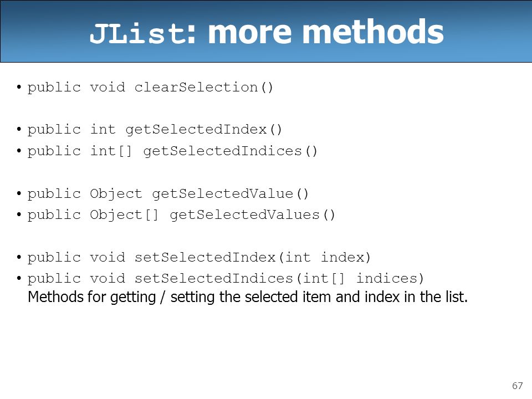Click bullet before setSelectedIndex line
532x399 pixels.
coord(19,257)
